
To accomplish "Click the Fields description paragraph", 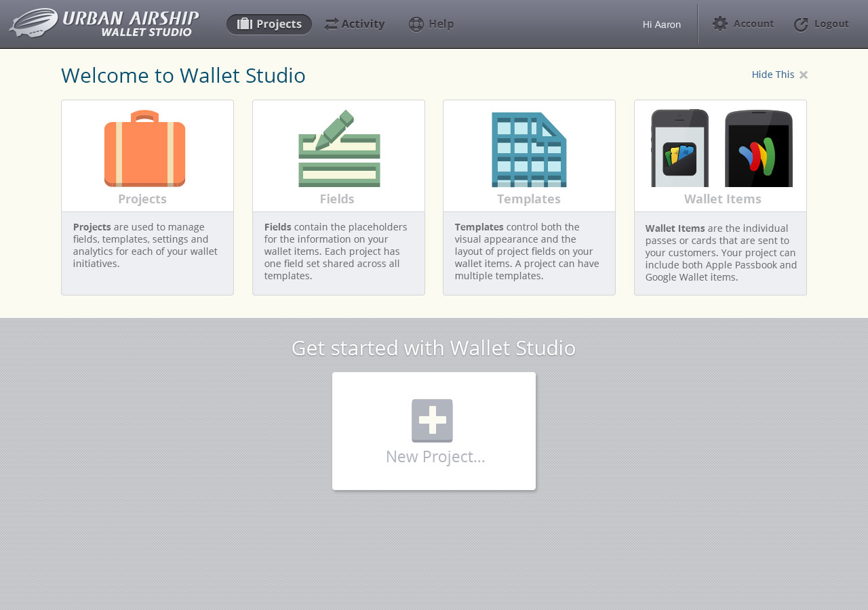I will point(336,251).
